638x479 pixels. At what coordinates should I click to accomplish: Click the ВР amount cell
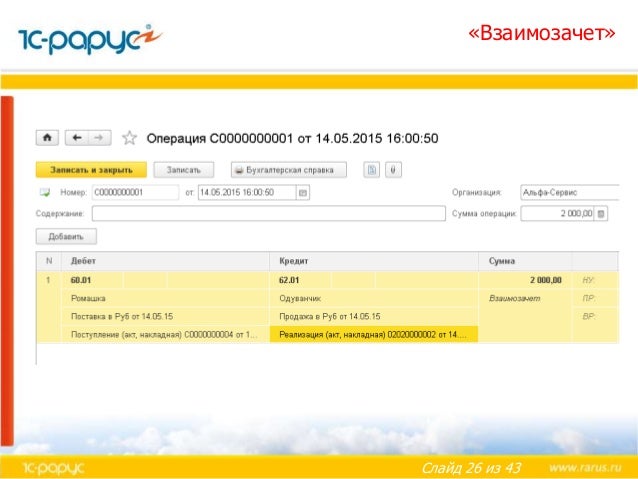click(x=595, y=316)
